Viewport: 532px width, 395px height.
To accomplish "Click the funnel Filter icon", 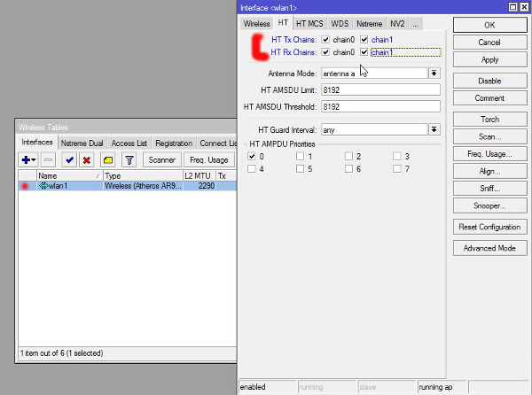I will (129, 159).
